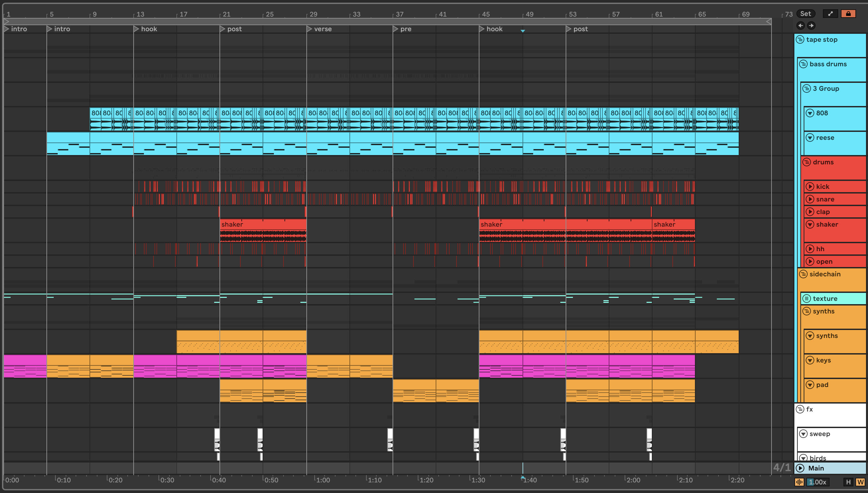Unfold the kick track

(x=810, y=187)
